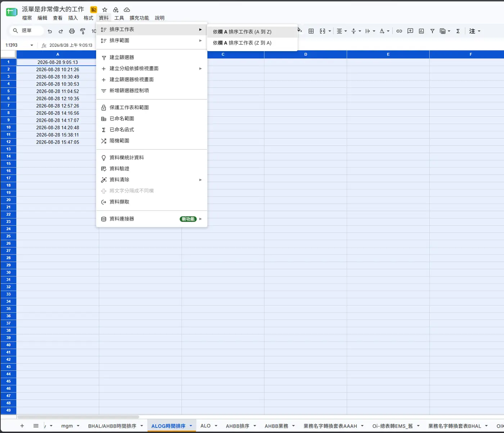Select 建立篩選器 in the data menu
The height and width of the screenshot is (433, 504).
(x=152, y=58)
